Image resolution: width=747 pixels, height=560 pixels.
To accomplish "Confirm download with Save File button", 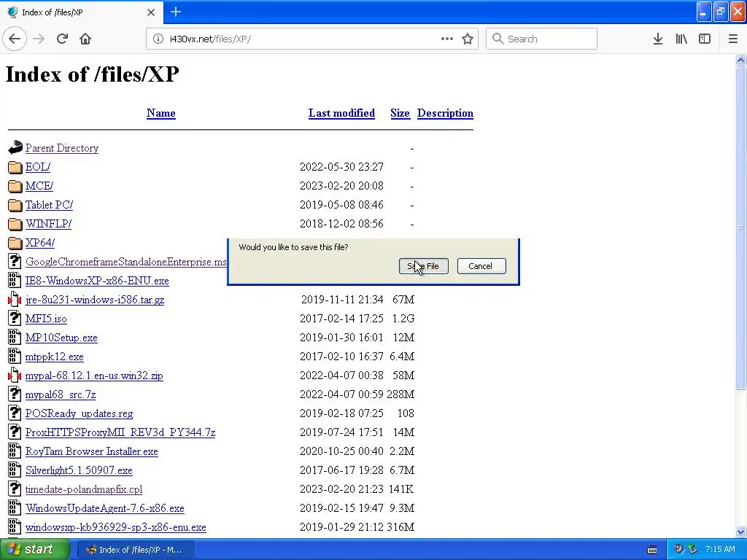I will (x=424, y=266).
